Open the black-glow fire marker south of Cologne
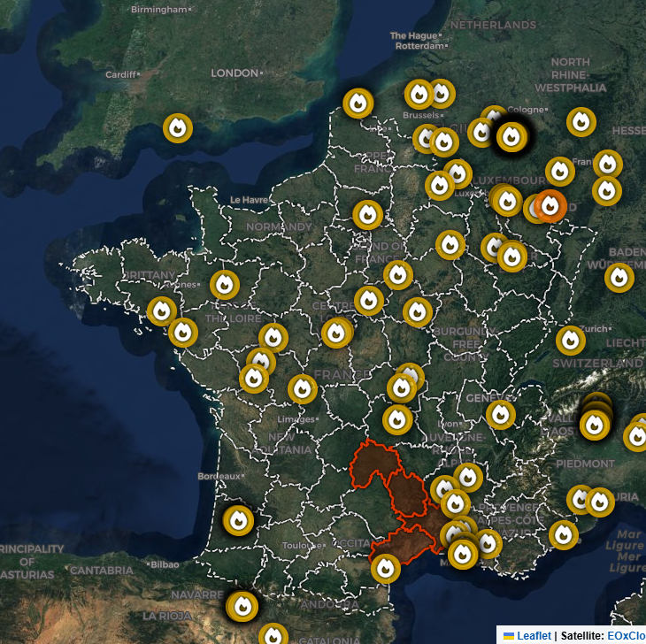The width and height of the screenshot is (646, 644). click(x=511, y=137)
